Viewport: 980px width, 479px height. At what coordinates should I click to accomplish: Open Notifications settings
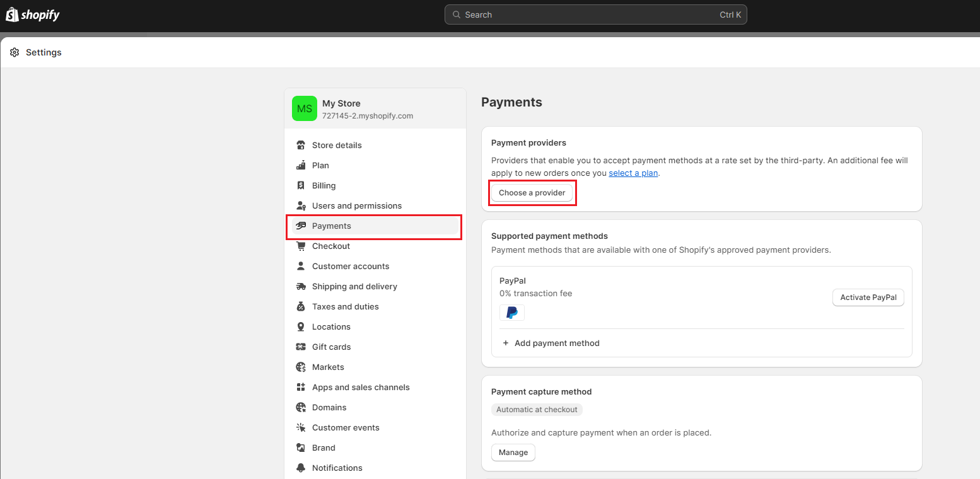375,468
